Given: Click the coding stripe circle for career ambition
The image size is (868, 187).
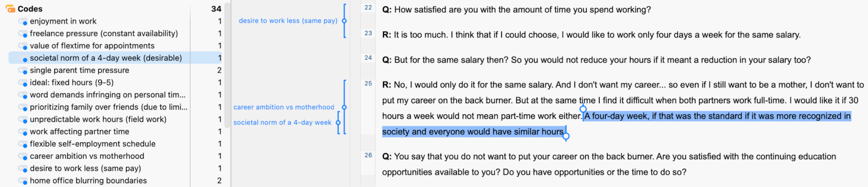Looking at the screenshot, I should tap(344, 107).
